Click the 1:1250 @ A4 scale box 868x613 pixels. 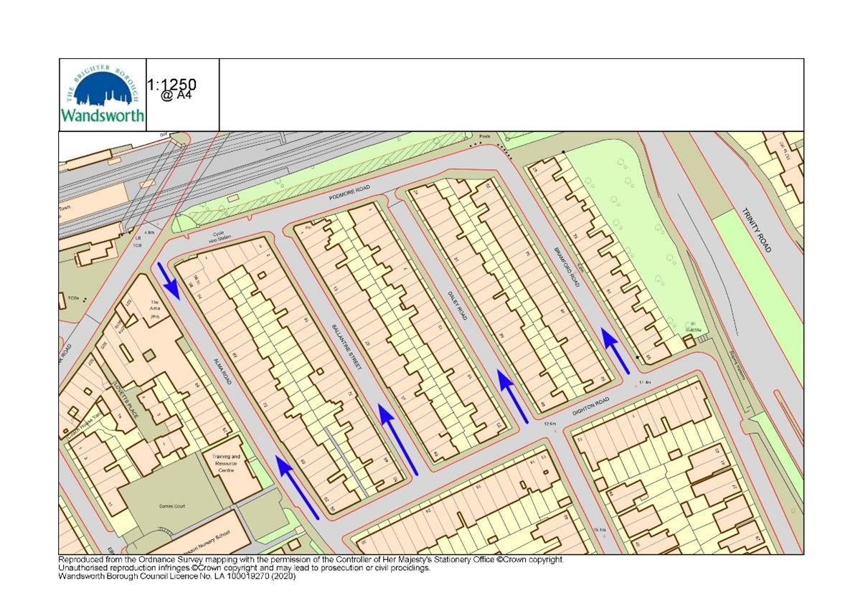(172, 90)
